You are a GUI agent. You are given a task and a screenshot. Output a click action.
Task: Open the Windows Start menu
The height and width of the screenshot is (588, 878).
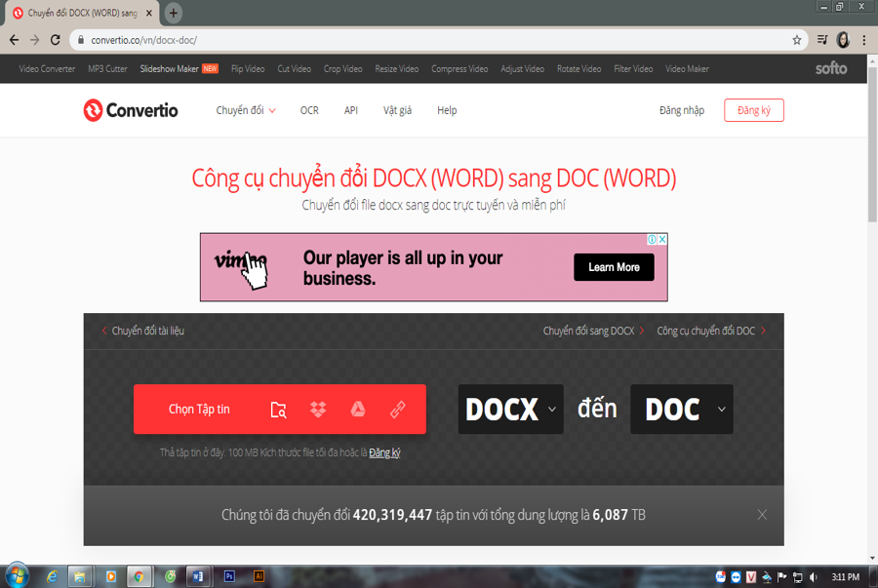17,575
